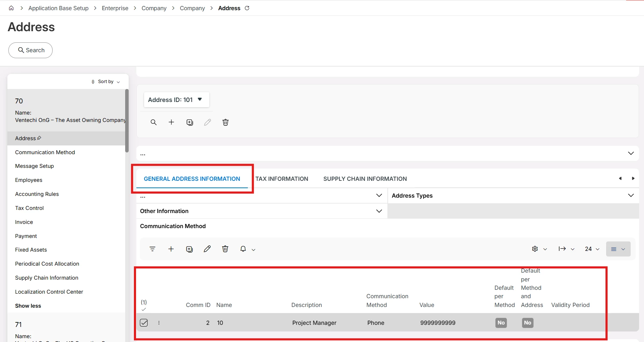Open Supply Chain Information in the sidebar

click(47, 278)
